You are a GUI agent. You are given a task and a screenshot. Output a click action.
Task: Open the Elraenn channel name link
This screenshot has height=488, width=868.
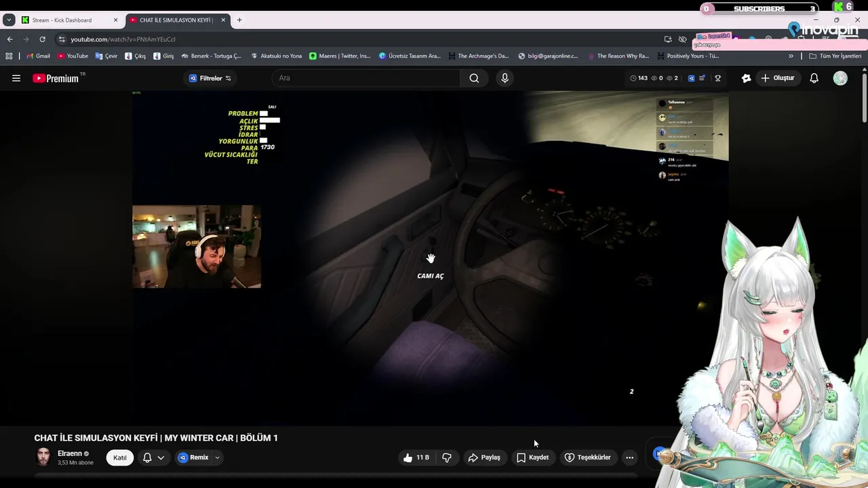point(70,453)
